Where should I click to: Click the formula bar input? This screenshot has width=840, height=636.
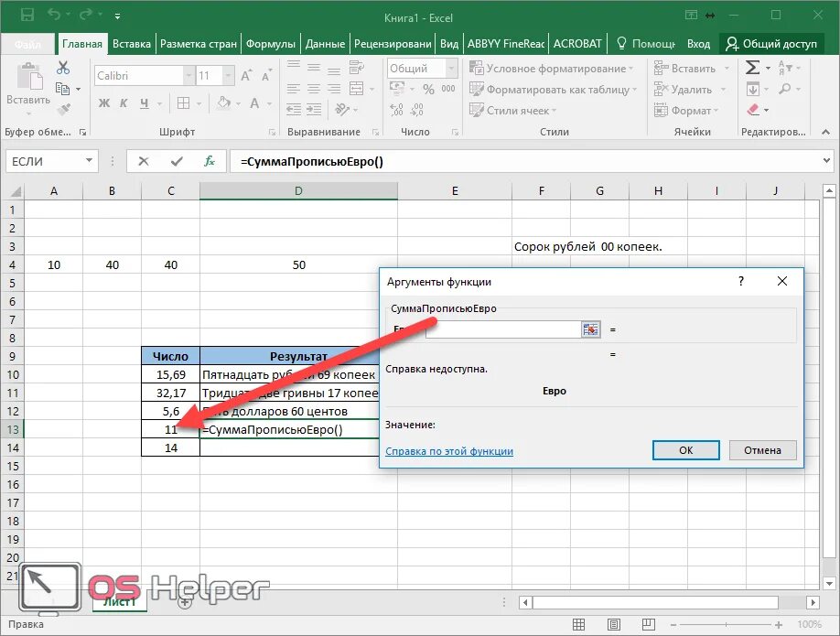click(525, 161)
